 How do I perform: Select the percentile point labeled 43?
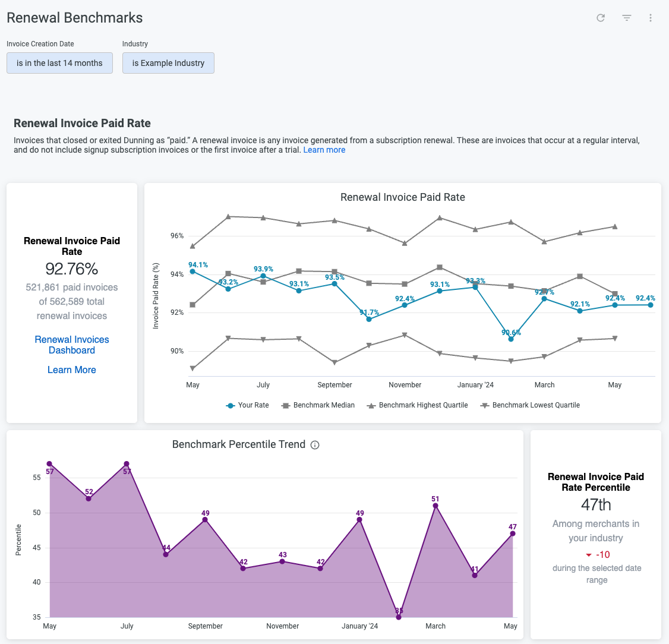282,561
